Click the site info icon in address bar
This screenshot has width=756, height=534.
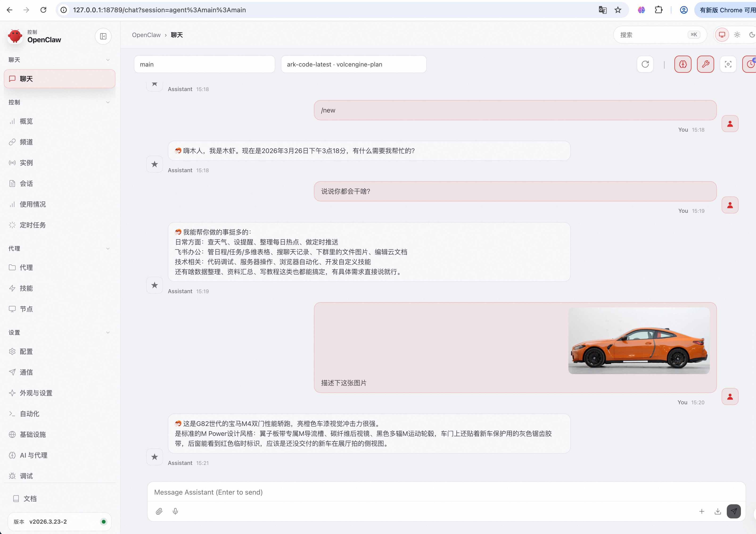pyautogui.click(x=64, y=10)
